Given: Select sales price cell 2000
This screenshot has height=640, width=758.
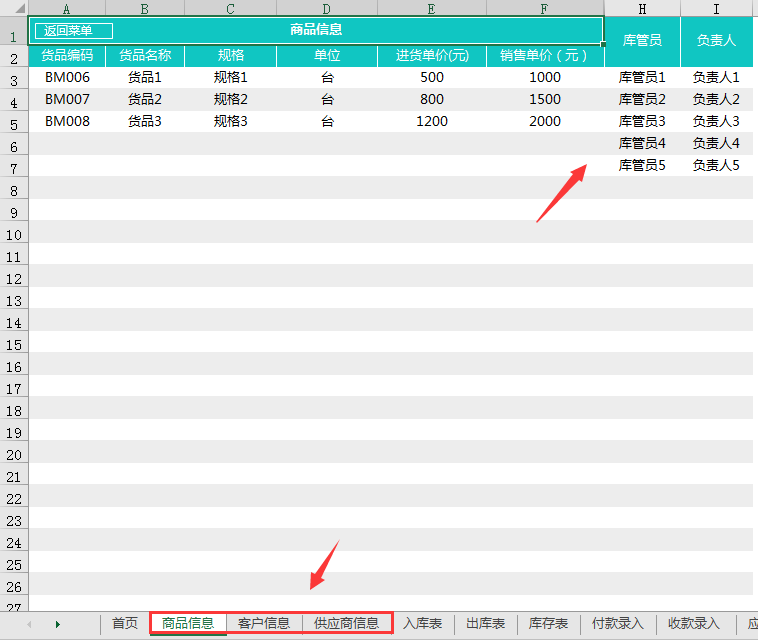Looking at the screenshot, I should click(x=545, y=121).
